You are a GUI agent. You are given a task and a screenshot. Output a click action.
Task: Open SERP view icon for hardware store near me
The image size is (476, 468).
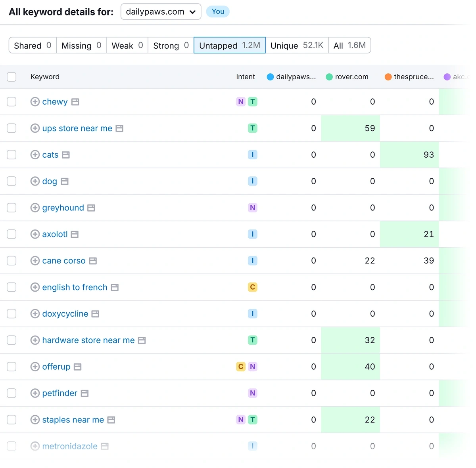click(x=142, y=340)
